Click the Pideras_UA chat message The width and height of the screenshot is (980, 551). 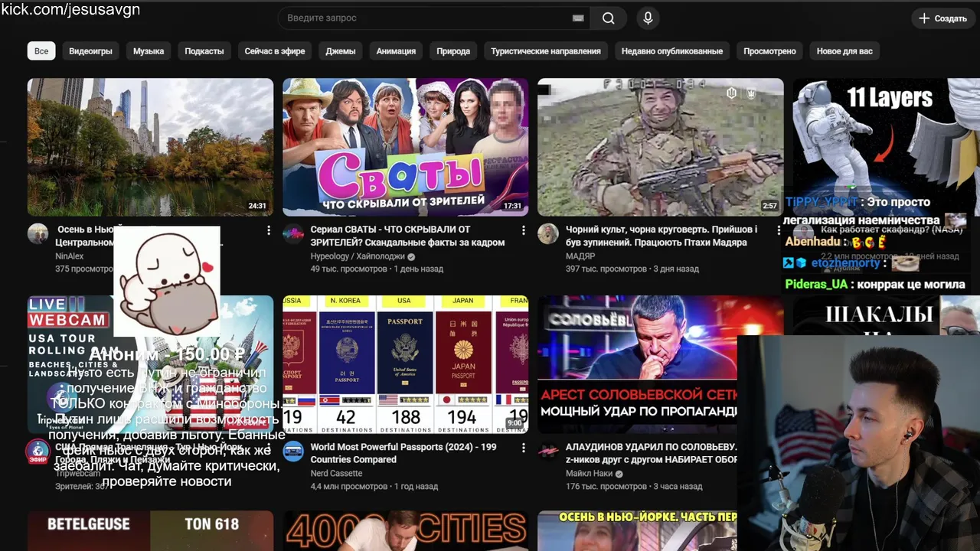pos(875,285)
